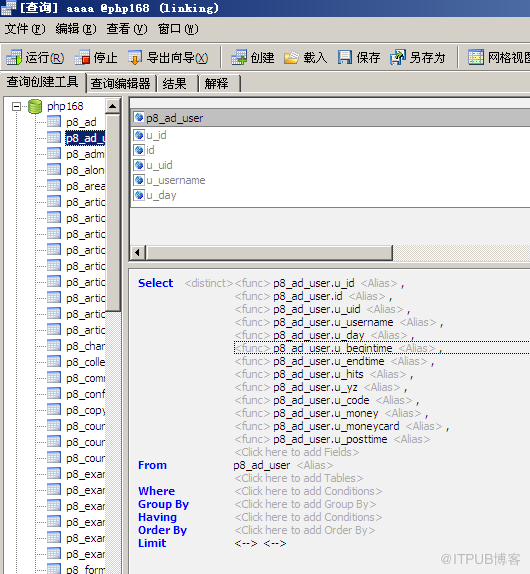Click the table icon beside p8_area
The image size is (530, 574).
click(x=54, y=186)
